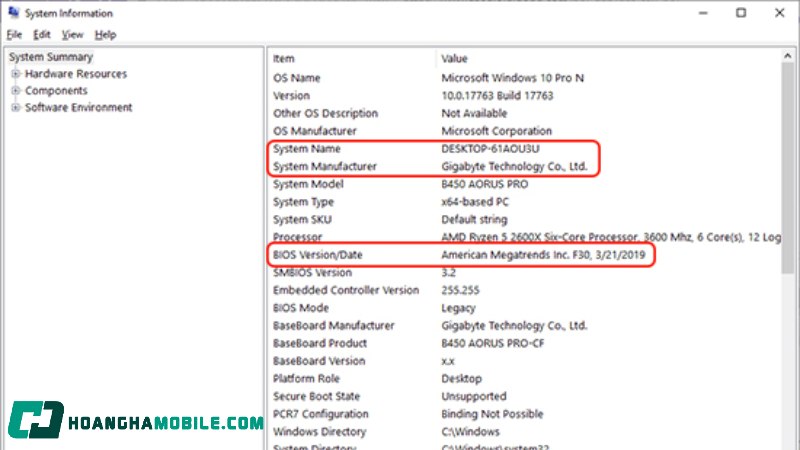This screenshot has width=800, height=450.
Task: Select the Embedded Controller Version row
Action: click(x=524, y=290)
